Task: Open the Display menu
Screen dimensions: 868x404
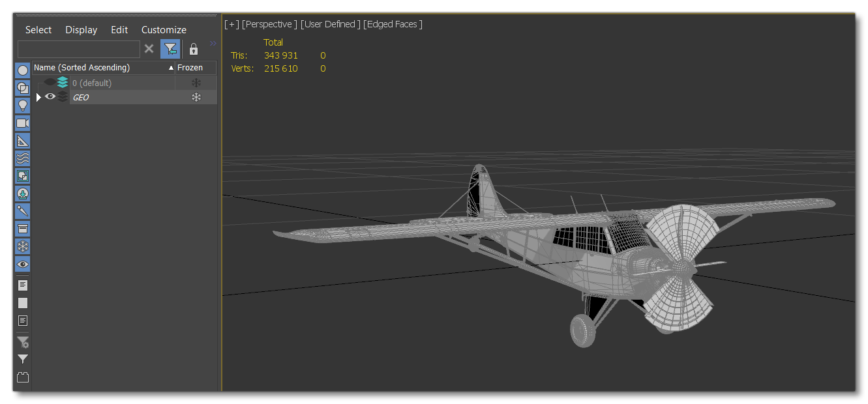Action: [81, 30]
